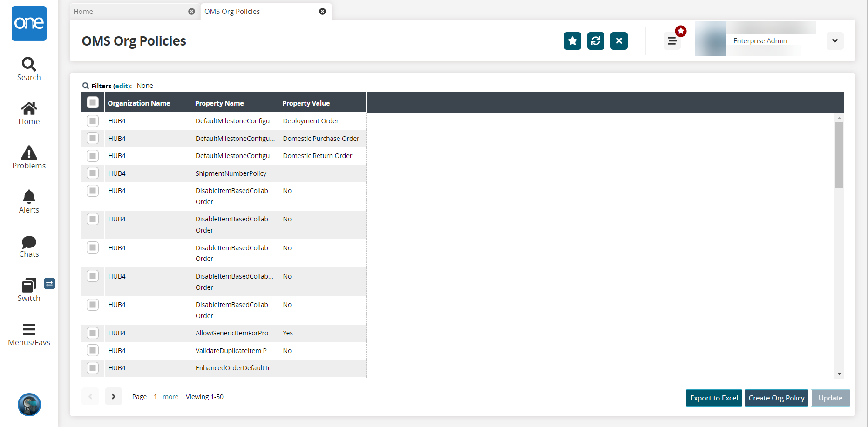The height and width of the screenshot is (427, 868).
Task: Go to next page arrow
Action: pos(113,397)
